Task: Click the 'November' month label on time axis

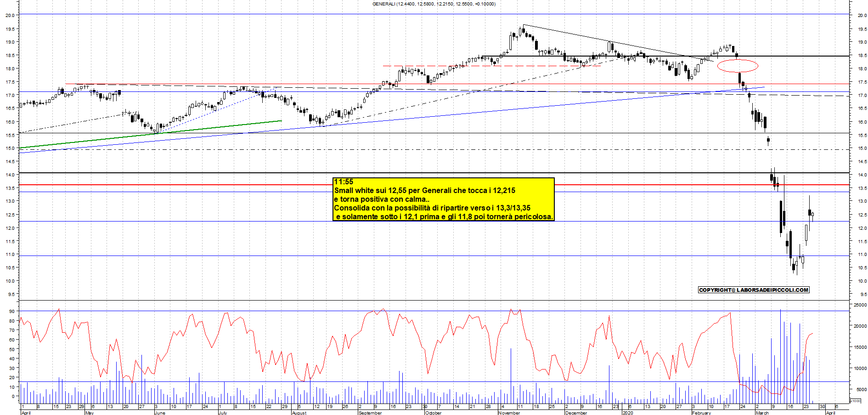Action: point(509,413)
